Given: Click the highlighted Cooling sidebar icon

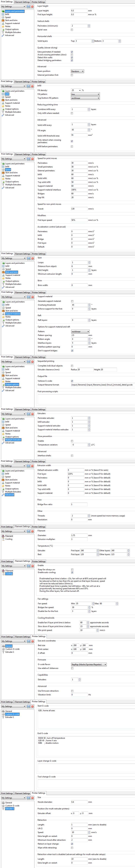Looking at the screenshot, I should pyautogui.click(x=3, y=574).
